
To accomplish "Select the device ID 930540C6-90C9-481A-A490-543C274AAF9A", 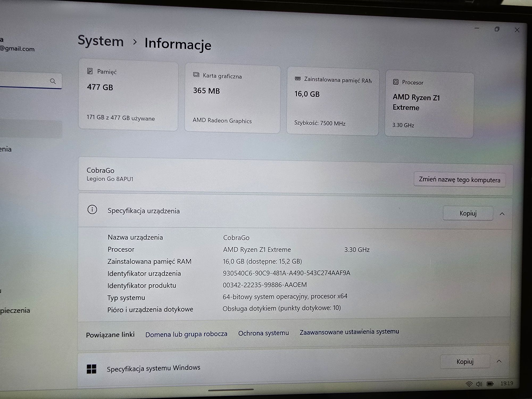I will pos(286,273).
